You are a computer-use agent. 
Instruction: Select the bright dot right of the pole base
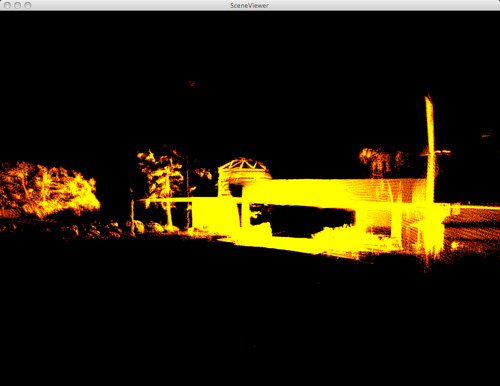454,245
